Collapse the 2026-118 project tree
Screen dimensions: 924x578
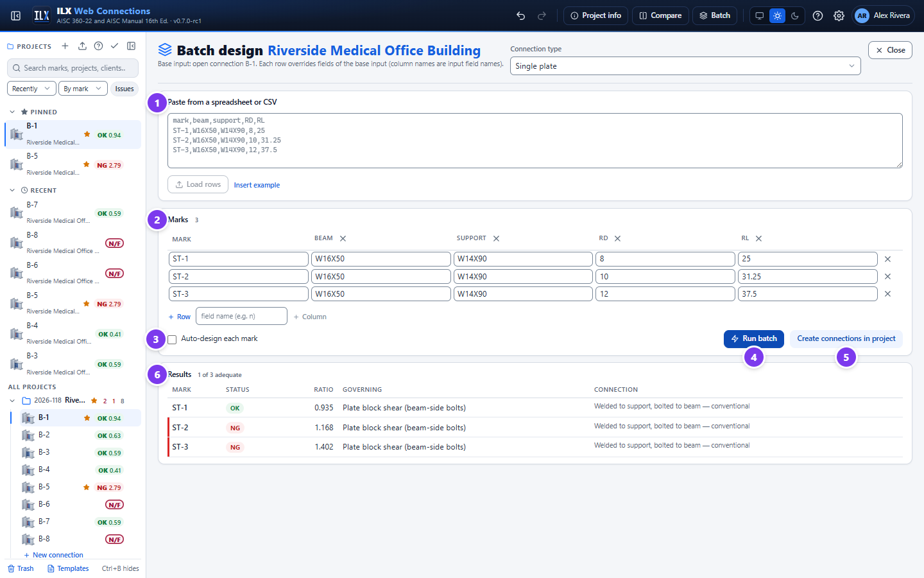[x=12, y=401]
